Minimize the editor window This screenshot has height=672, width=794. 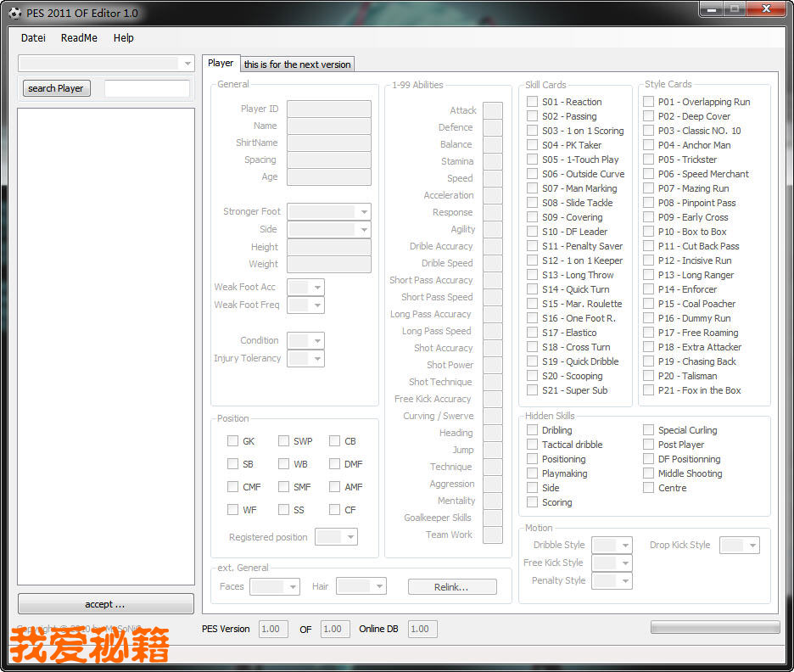tap(710, 8)
